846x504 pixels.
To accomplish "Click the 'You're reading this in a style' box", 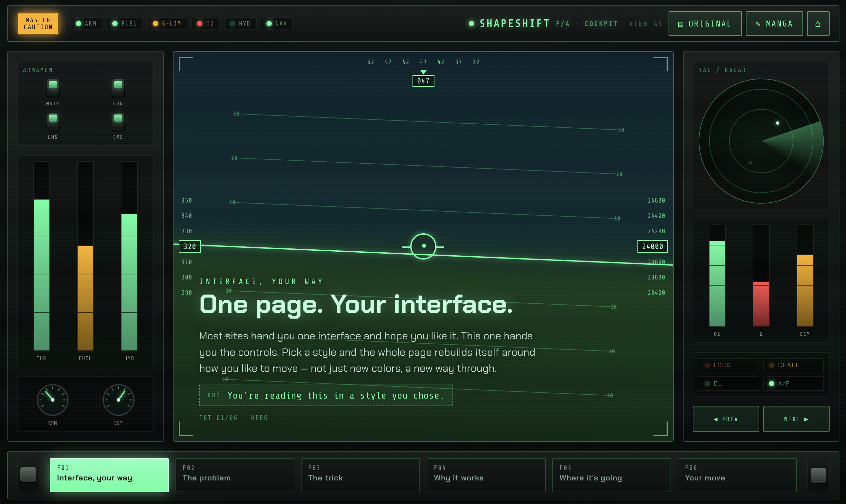I will pyautogui.click(x=326, y=395).
